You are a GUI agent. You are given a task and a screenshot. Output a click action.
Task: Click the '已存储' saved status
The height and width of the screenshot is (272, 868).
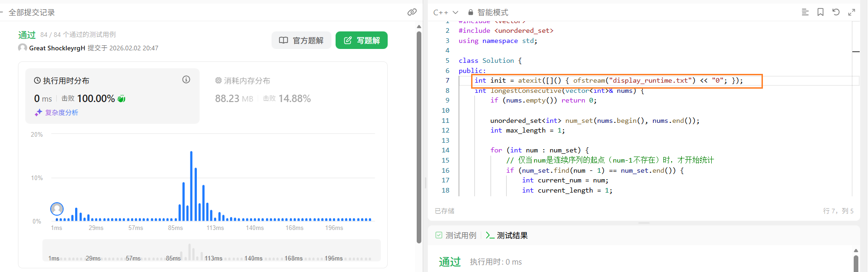[444, 211]
